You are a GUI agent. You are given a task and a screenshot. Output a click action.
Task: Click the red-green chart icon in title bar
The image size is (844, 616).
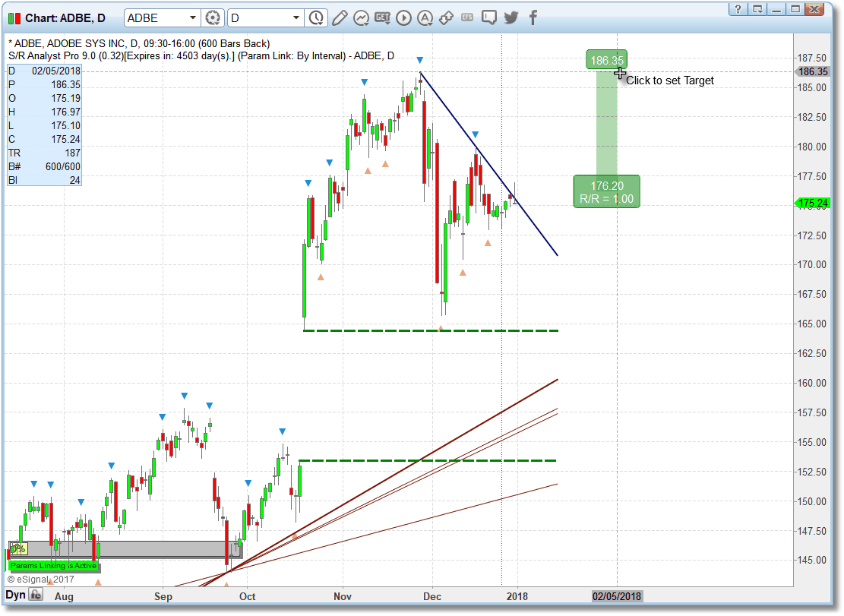[x=14, y=18]
